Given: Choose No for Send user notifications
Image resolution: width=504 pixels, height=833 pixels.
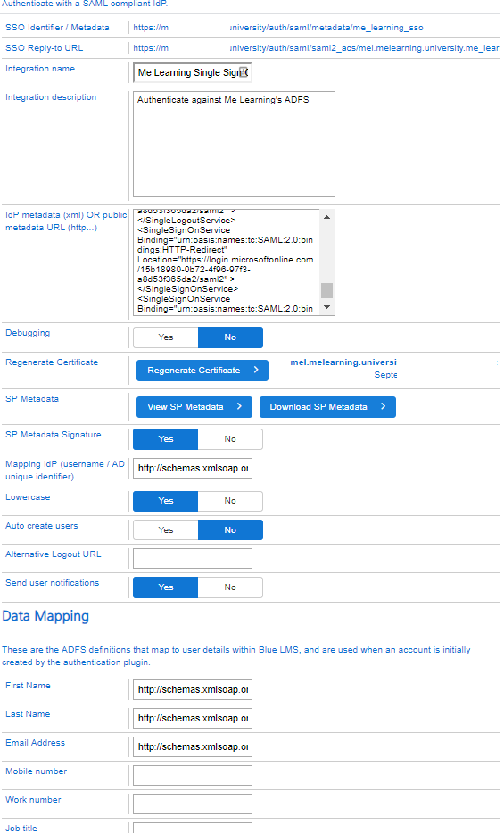Looking at the screenshot, I should [230, 587].
